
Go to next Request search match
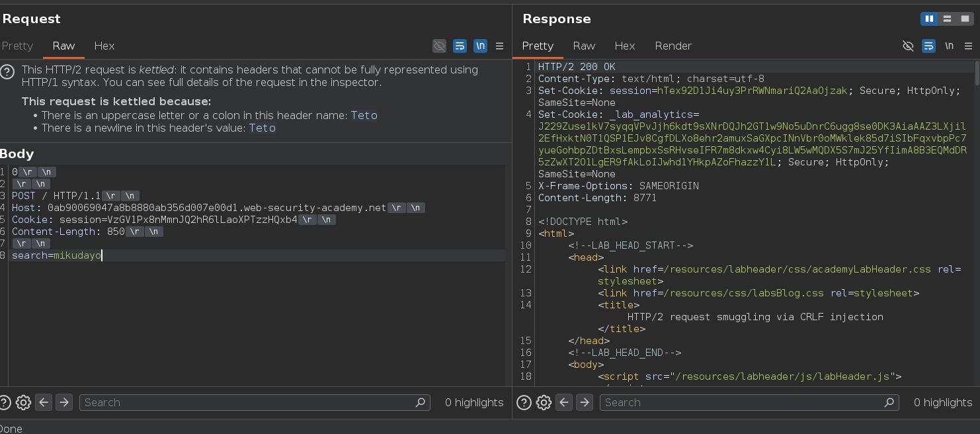pyautogui.click(x=64, y=402)
